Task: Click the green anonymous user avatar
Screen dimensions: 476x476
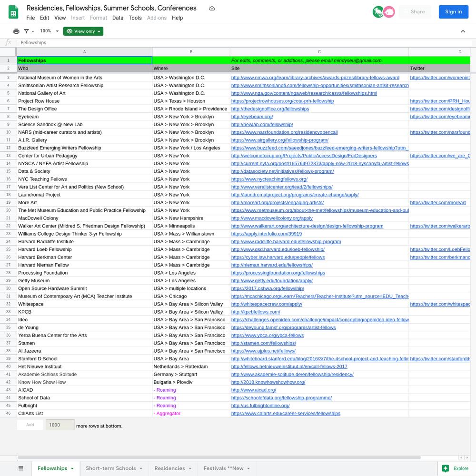Action: 378,12
